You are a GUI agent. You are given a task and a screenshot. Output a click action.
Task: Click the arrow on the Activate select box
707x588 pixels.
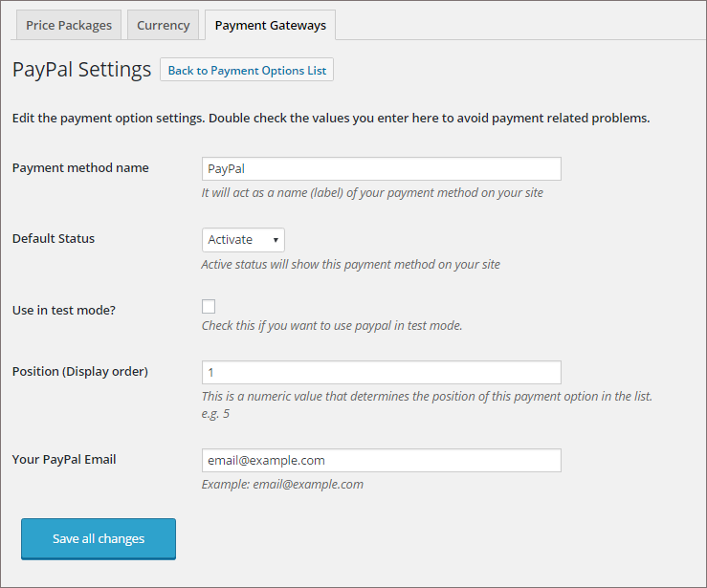pos(276,240)
